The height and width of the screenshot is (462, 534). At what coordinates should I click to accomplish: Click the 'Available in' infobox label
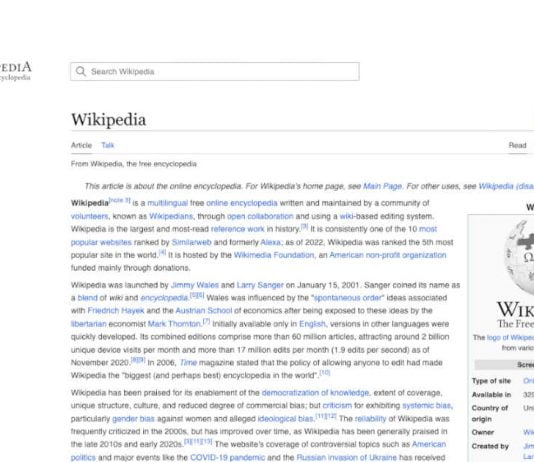click(x=491, y=395)
